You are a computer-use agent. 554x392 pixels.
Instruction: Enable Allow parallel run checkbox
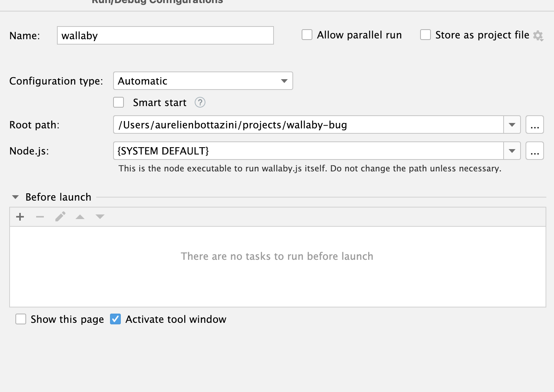tap(307, 35)
